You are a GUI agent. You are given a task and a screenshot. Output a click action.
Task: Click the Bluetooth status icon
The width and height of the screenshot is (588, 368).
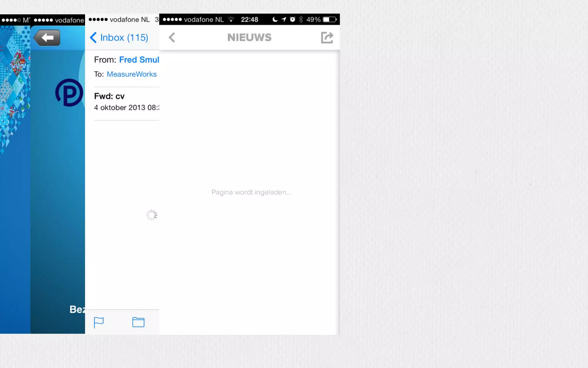pyautogui.click(x=301, y=20)
